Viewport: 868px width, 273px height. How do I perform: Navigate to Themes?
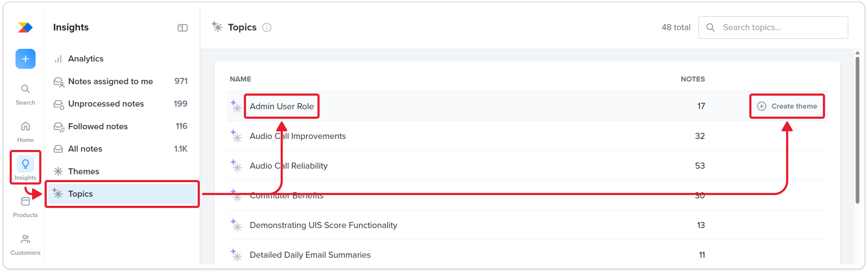tap(84, 171)
